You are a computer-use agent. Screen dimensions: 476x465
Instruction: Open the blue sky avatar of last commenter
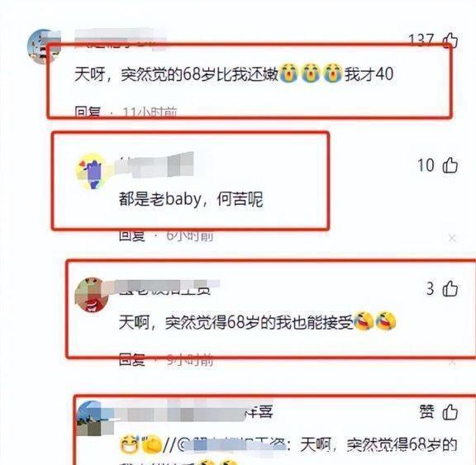tap(94, 418)
